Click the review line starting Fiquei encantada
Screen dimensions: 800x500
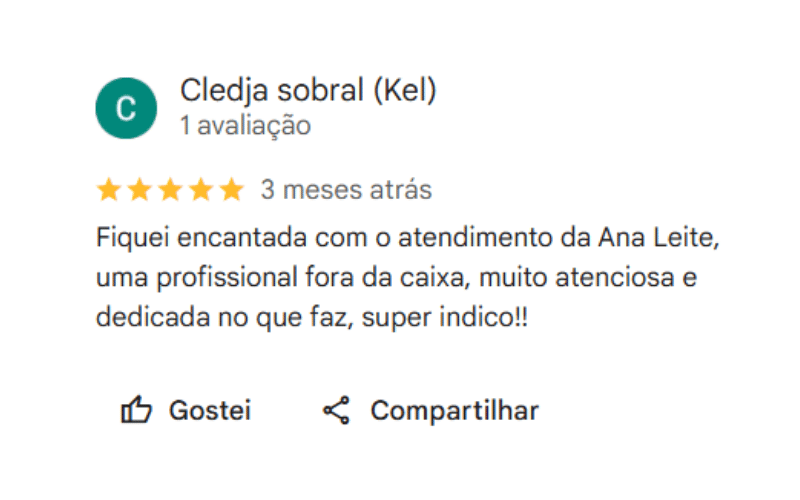click(x=408, y=238)
